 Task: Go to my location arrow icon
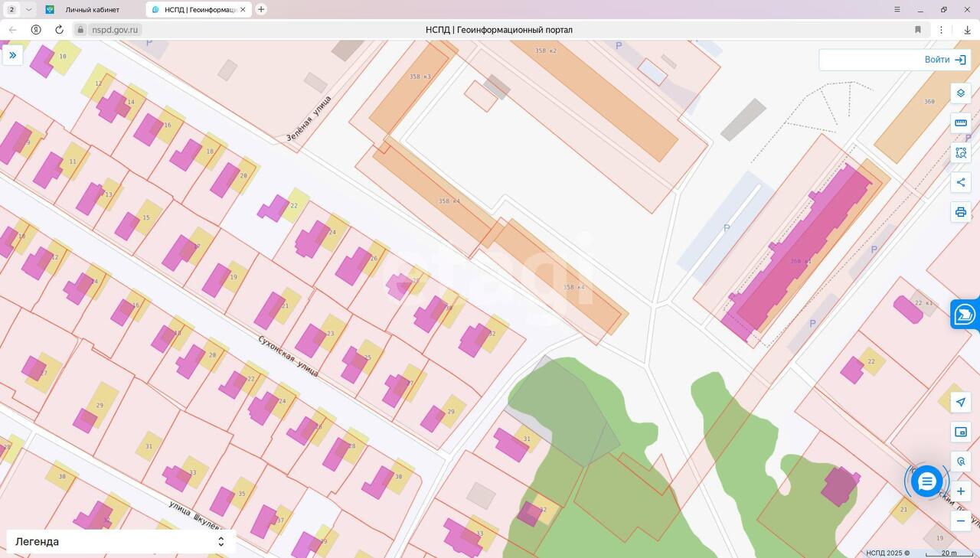[x=961, y=402]
